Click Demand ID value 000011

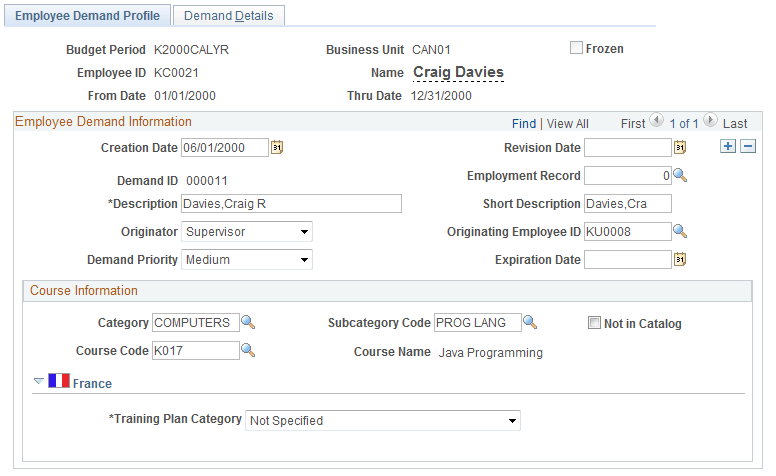[207, 181]
